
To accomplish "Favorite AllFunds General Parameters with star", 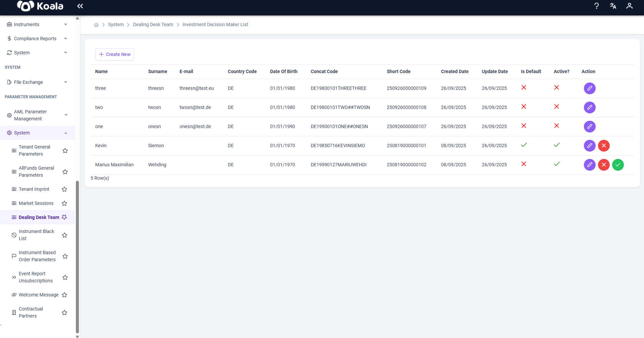I will (65, 172).
